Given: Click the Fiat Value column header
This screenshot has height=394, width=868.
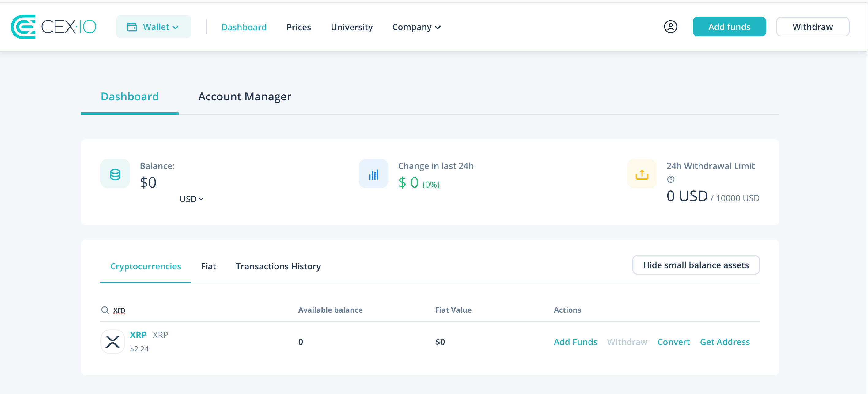Looking at the screenshot, I should pos(453,310).
